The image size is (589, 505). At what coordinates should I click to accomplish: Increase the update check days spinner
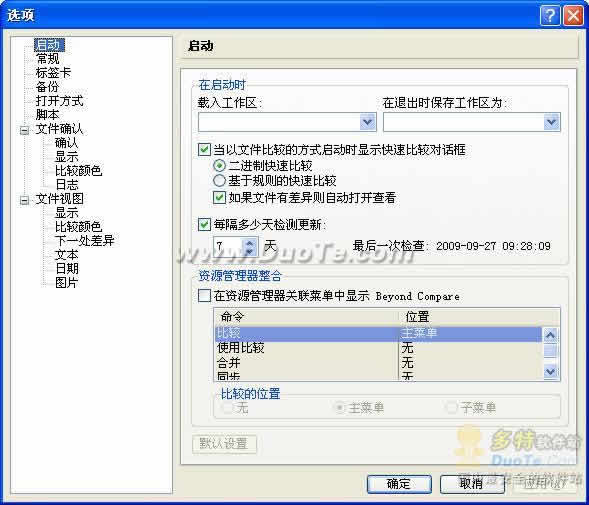(x=250, y=242)
